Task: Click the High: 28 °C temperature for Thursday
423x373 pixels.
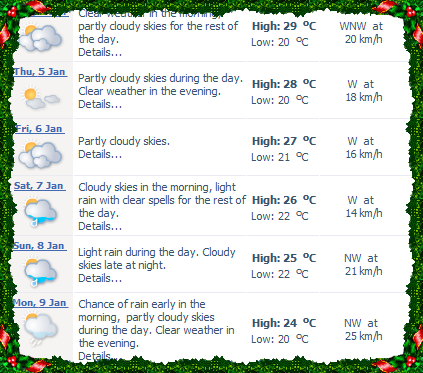Action: tap(284, 84)
